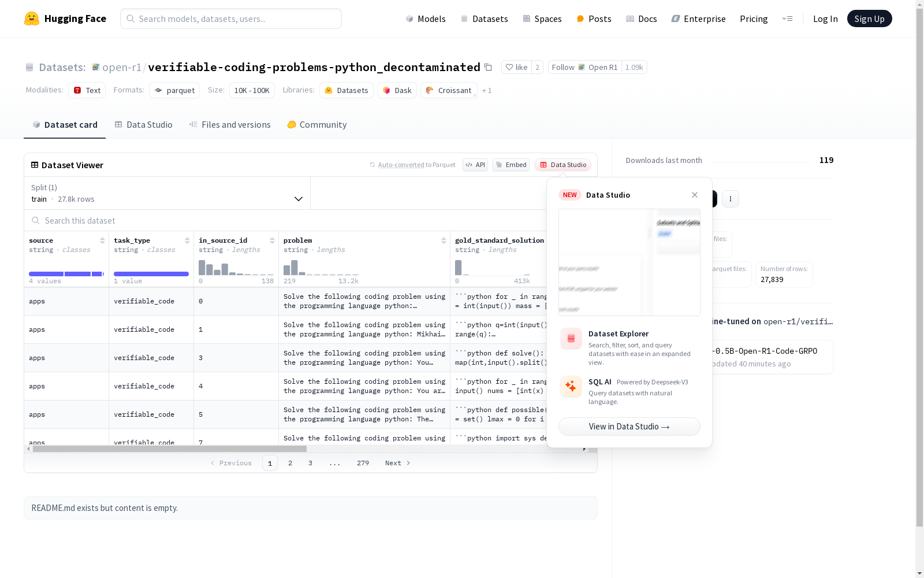Viewport: 924px width, 578px height.
Task: Select the Datasets library tag
Action: tap(346, 90)
